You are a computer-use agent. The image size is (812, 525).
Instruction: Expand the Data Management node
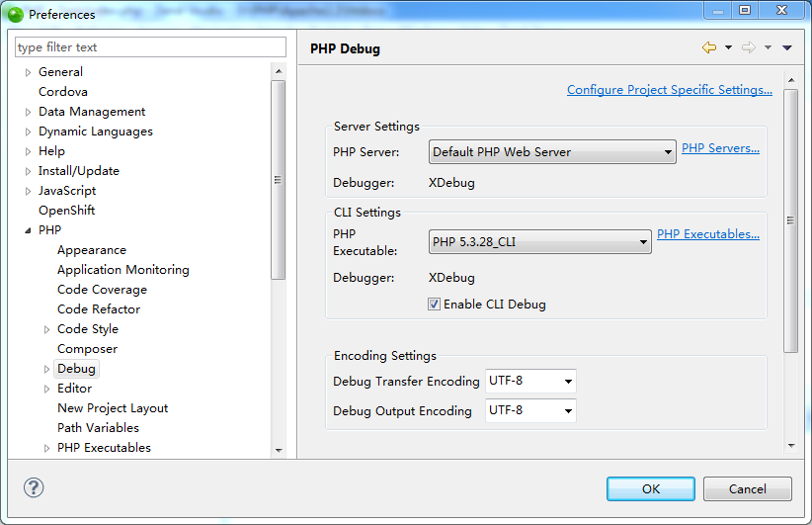point(28,112)
